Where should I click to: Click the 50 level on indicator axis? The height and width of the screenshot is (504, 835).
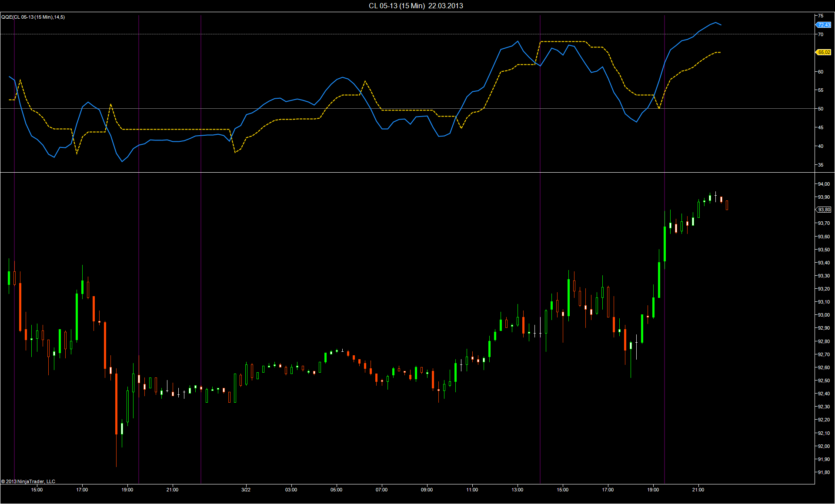[821, 109]
